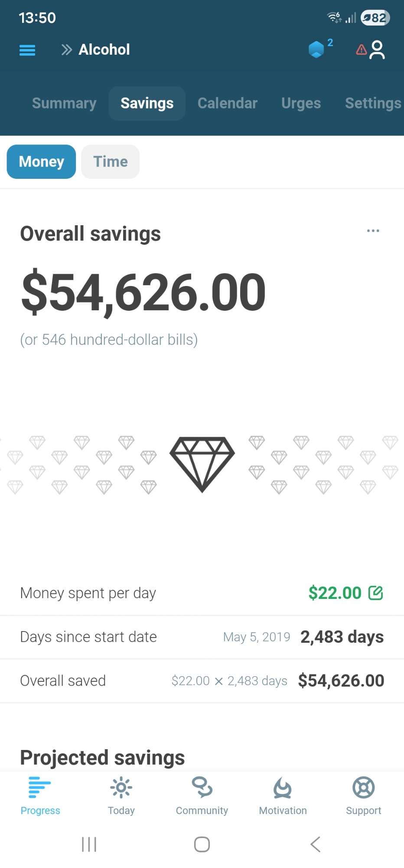
Task: Open the Settings tab
Action: 373,103
